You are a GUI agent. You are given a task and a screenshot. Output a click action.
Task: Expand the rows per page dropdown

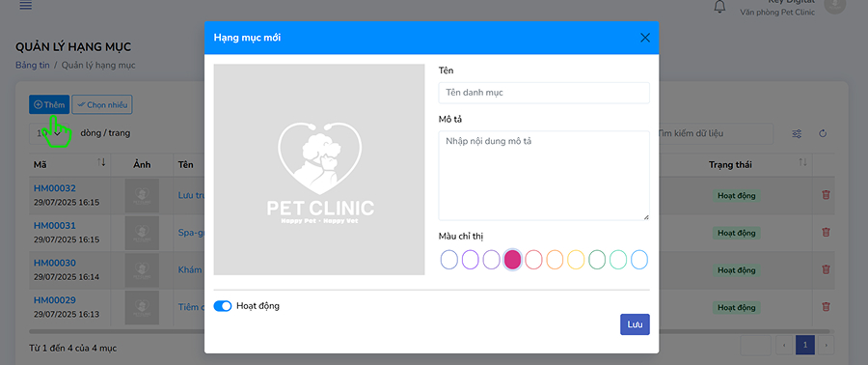48,133
